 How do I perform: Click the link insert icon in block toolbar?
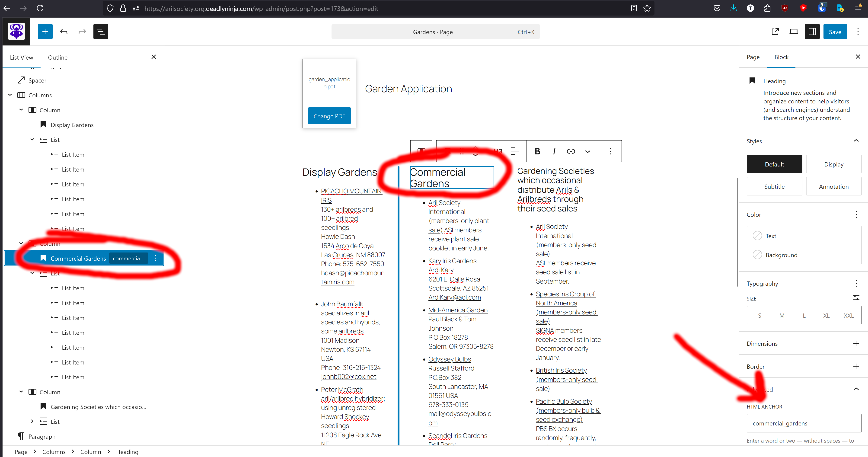(x=571, y=151)
